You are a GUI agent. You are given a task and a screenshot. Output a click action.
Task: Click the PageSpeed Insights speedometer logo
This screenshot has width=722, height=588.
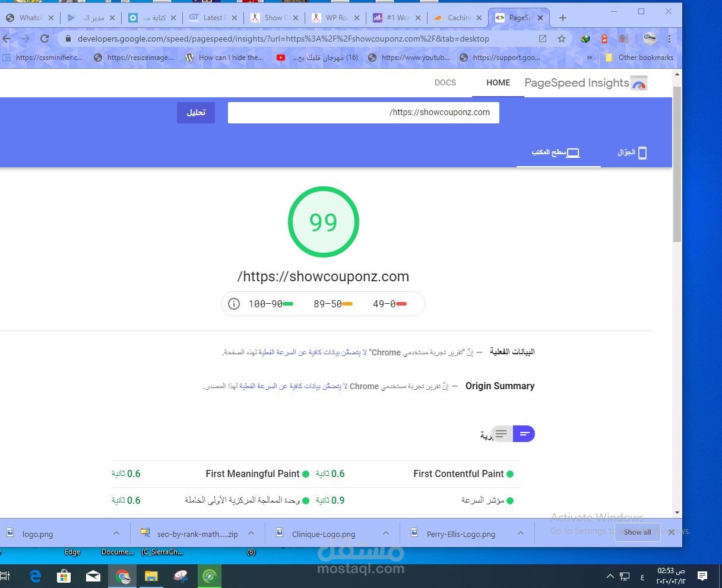coord(639,84)
